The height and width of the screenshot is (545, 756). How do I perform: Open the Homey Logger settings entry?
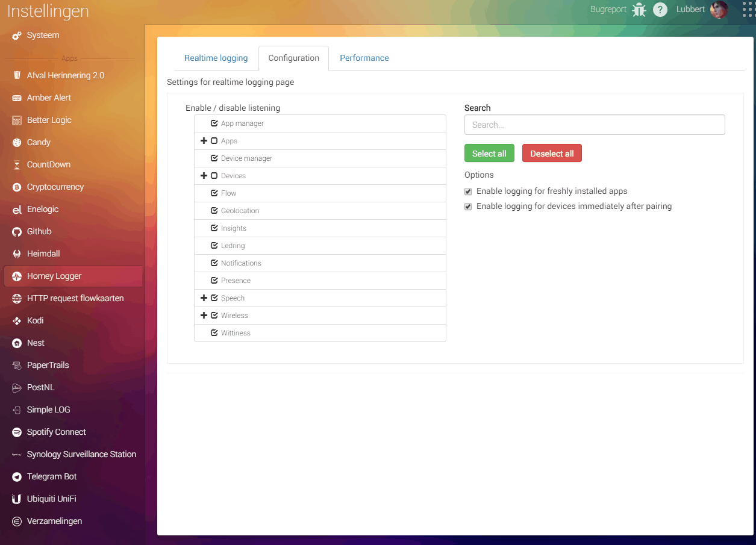pos(73,276)
